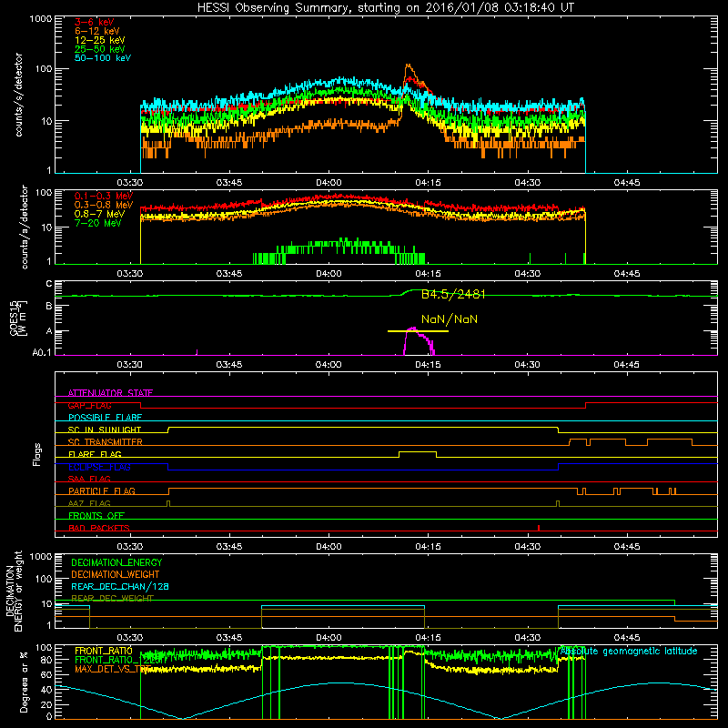Click the A0.1 y-axis label in GOES panel

point(42,353)
